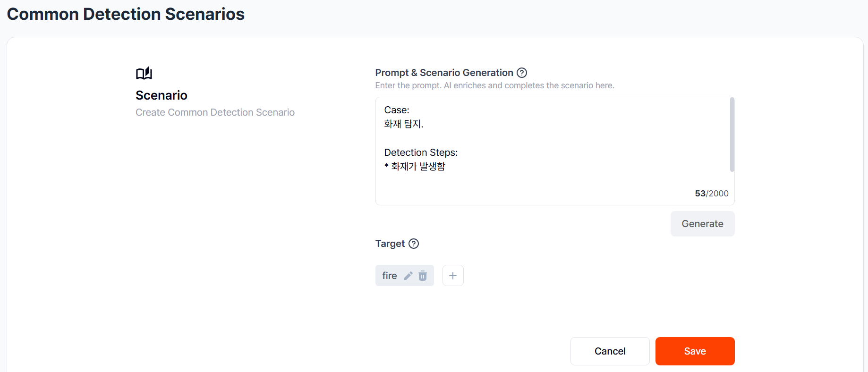Image resolution: width=868 pixels, height=372 pixels.
Task: Place cursor on the Case: line
Action: click(x=397, y=110)
